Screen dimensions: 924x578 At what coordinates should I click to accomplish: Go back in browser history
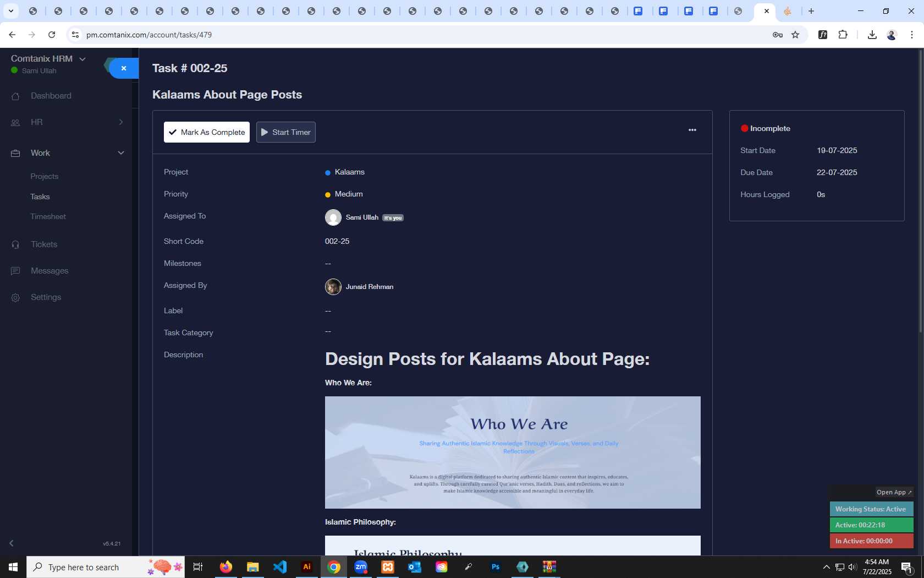click(x=12, y=35)
